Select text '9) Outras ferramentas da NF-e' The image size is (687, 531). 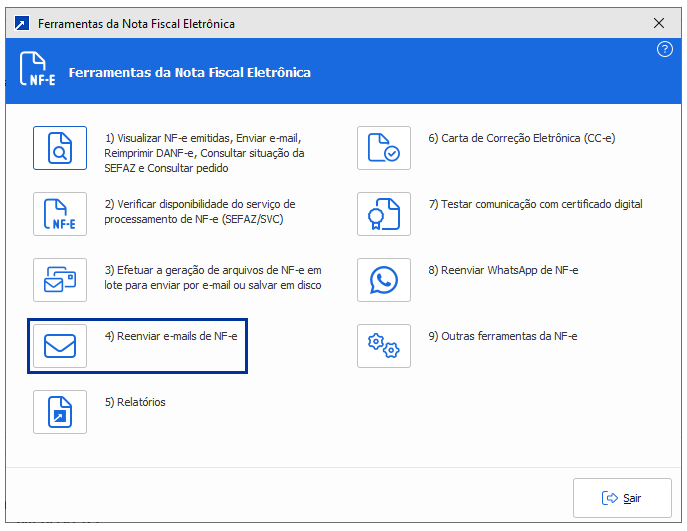click(503, 336)
